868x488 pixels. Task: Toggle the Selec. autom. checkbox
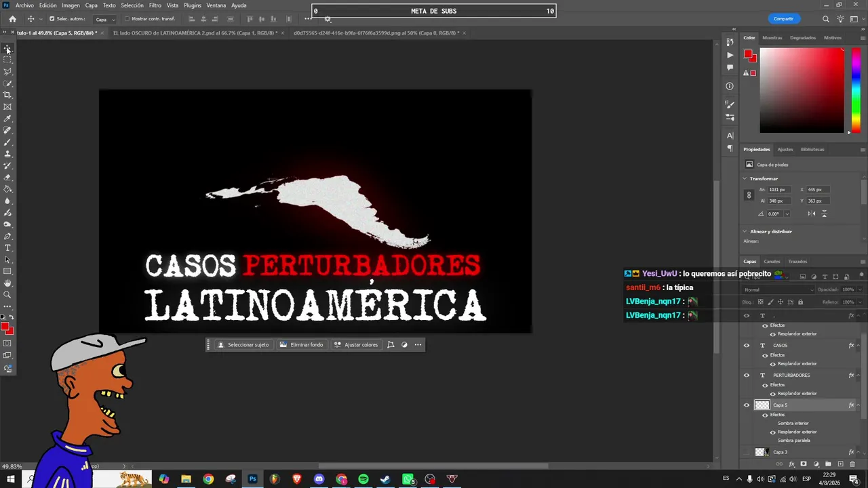pos(52,19)
